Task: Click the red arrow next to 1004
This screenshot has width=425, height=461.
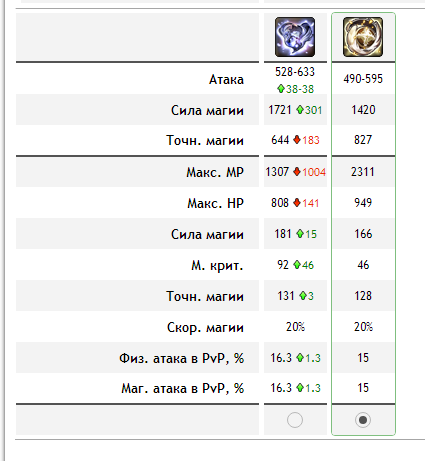Action: 297,172
